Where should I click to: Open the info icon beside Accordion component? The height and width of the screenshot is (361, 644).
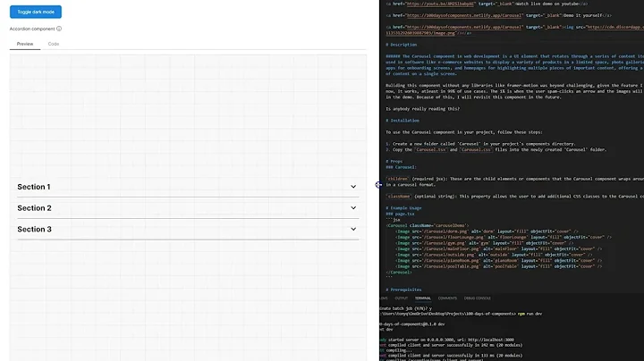click(x=59, y=29)
